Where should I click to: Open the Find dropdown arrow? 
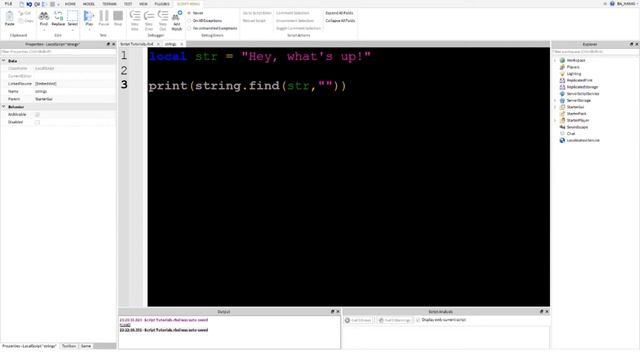44,29
